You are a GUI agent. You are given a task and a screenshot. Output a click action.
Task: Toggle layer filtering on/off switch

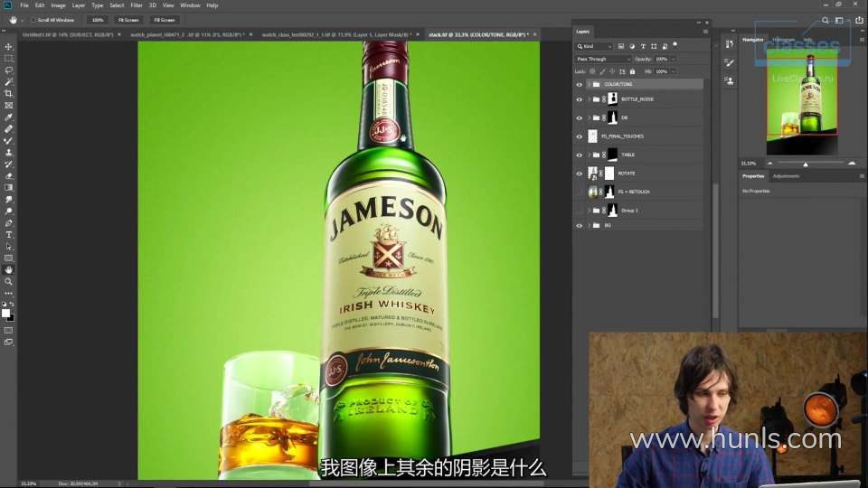[x=675, y=45]
